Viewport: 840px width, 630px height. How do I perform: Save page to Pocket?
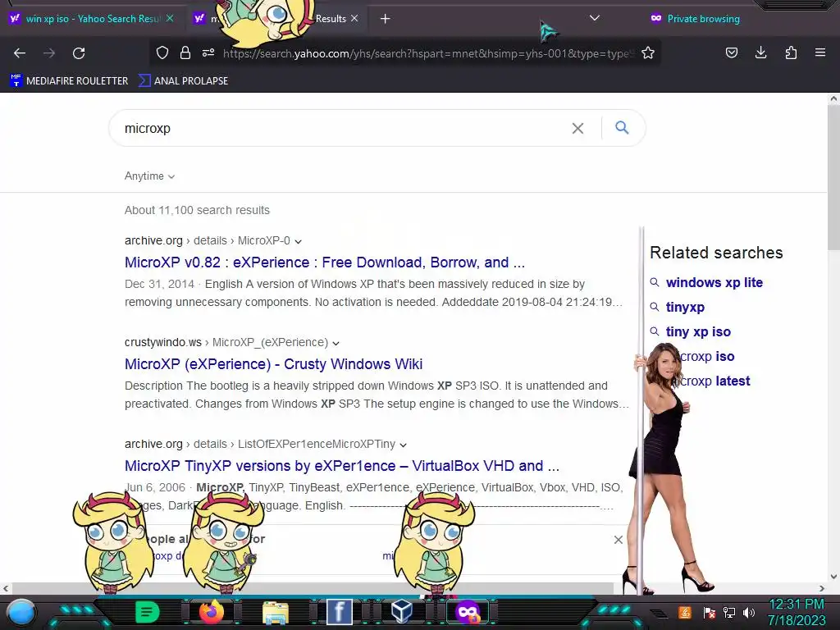tap(731, 52)
